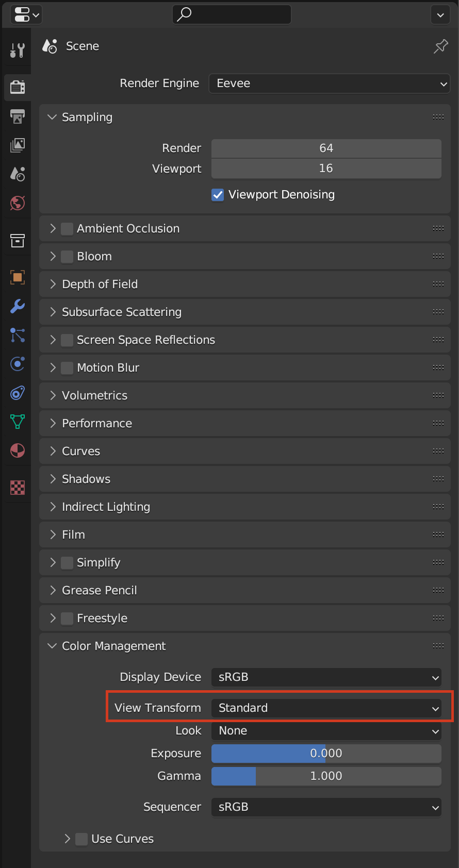This screenshot has height=868, width=459.
Task: Enable Motion Blur
Action: click(67, 368)
